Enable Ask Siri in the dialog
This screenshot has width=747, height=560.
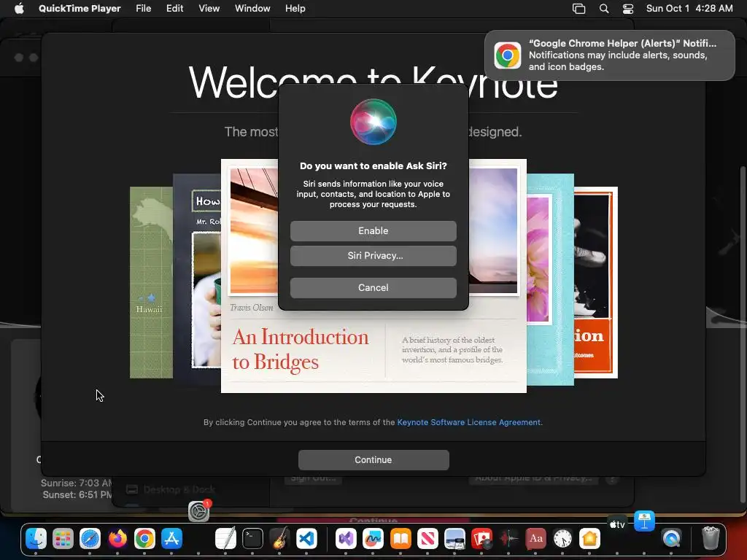[373, 231]
